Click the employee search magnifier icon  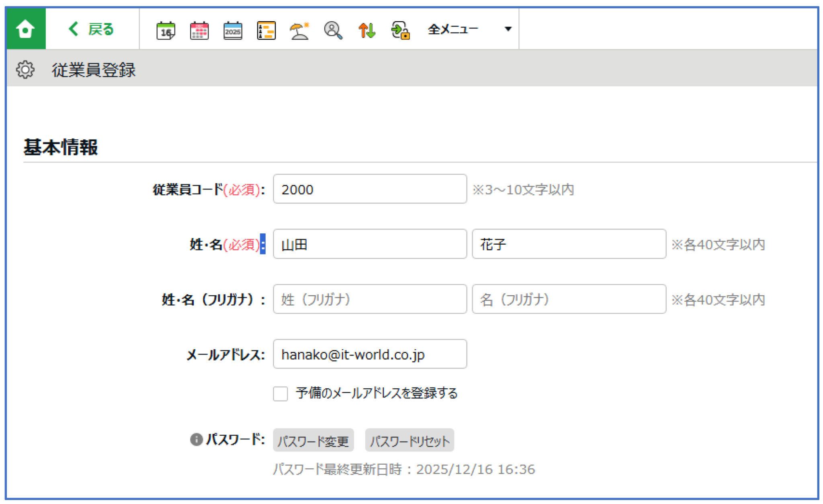pyautogui.click(x=333, y=31)
